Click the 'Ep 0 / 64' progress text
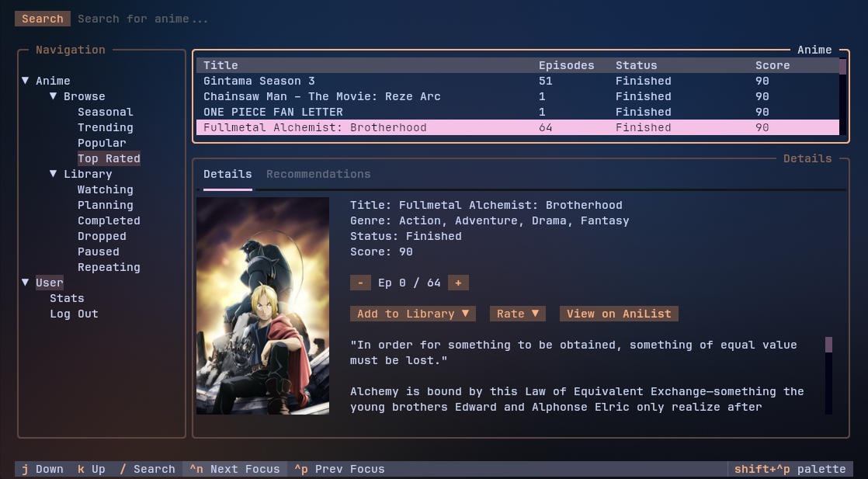Screen dimensions: 868x479 click(409, 283)
